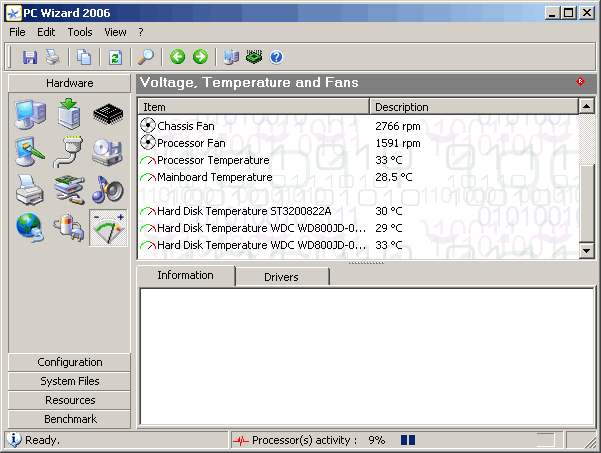Sort by the Description column header
Image resolution: width=601 pixels, height=453 pixels.
[x=474, y=107]
